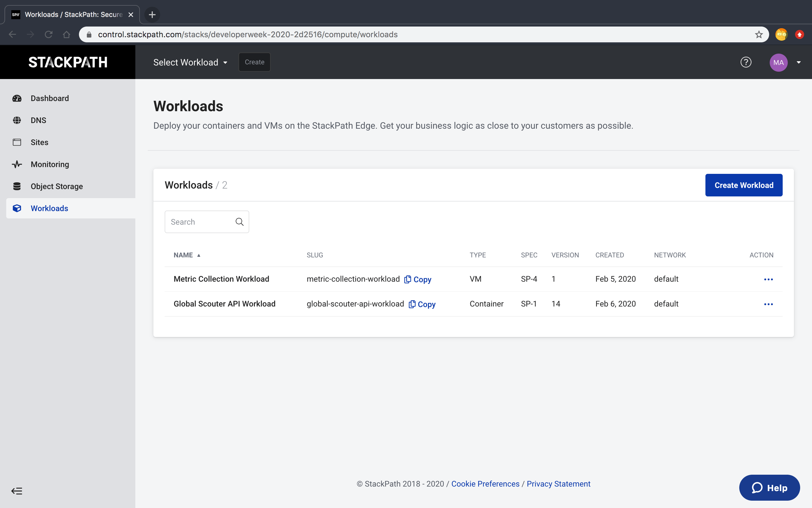The image size is (812, 508).
Task: Click the Container type cell
Action: click(487, 304)
